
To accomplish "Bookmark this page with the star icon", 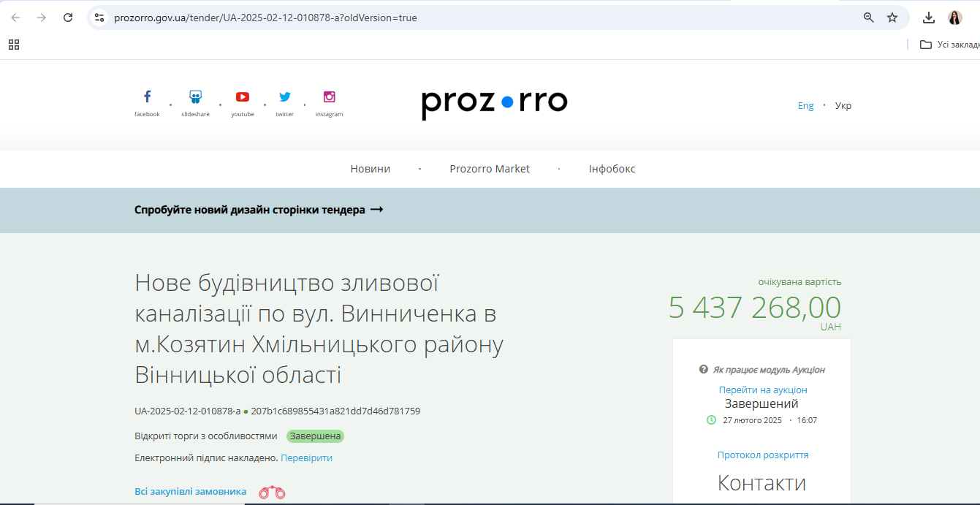I will pos(892,18).
